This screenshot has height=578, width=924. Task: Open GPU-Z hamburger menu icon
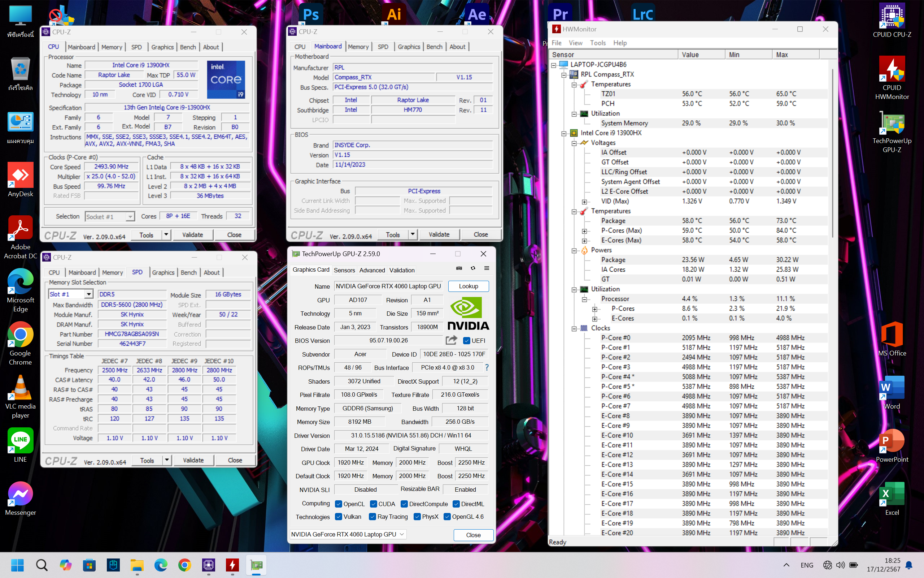click(487, 268)
